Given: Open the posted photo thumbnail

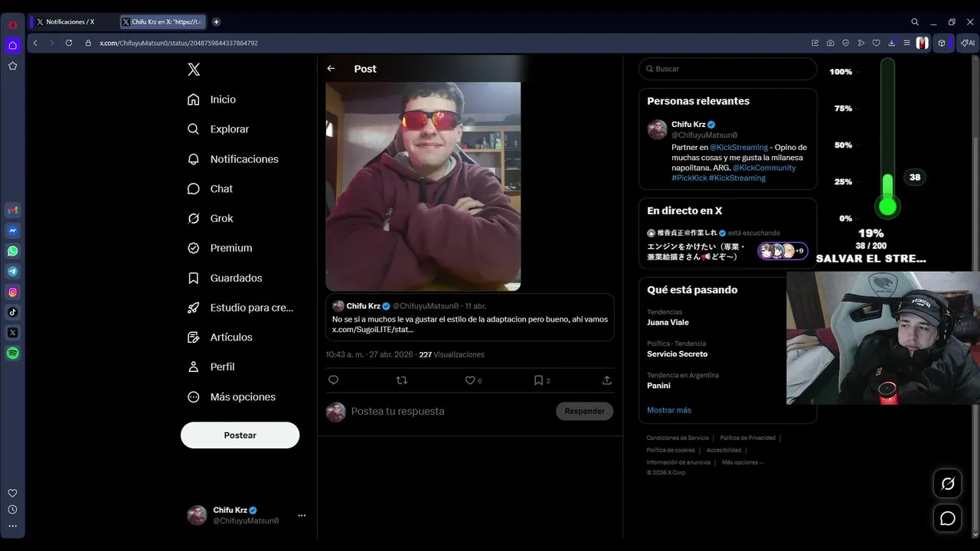Looking at the screenshot, I should click(x=423, y=187).
